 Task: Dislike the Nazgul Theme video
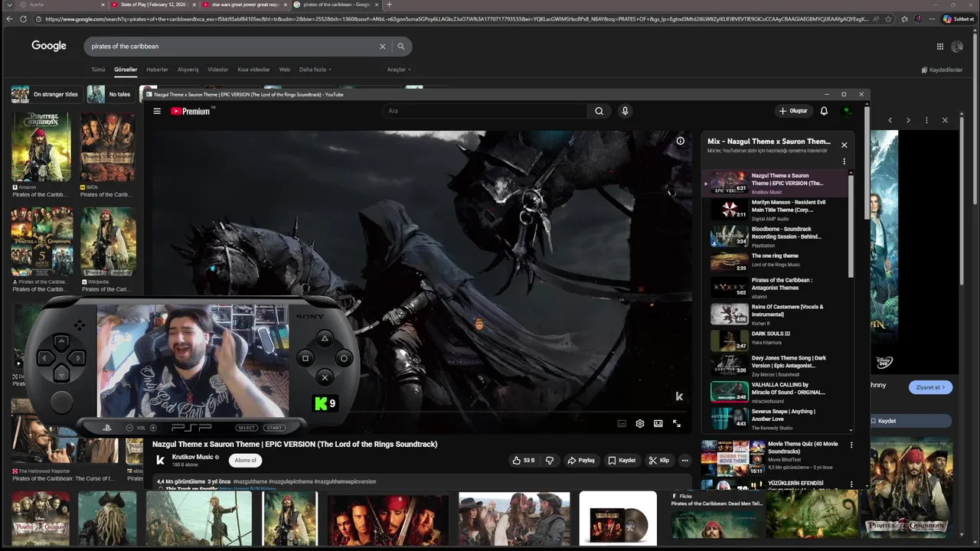click(x=549, y=460)
